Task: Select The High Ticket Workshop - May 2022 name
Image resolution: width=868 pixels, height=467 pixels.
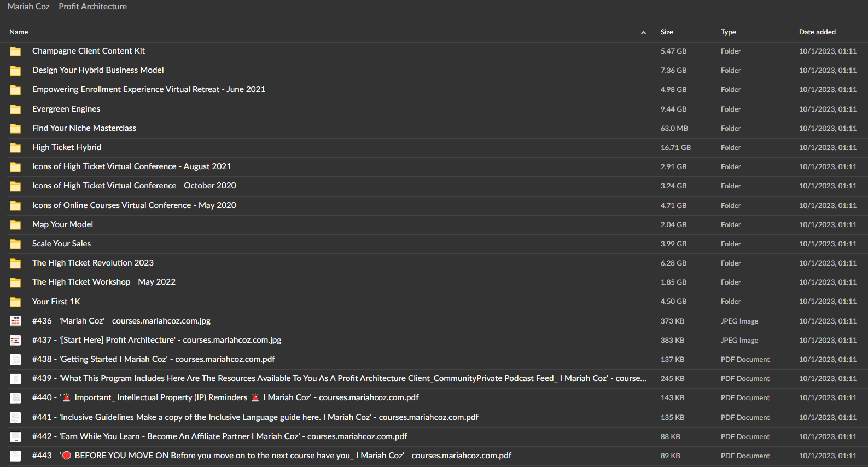Action: pos(104,282)
